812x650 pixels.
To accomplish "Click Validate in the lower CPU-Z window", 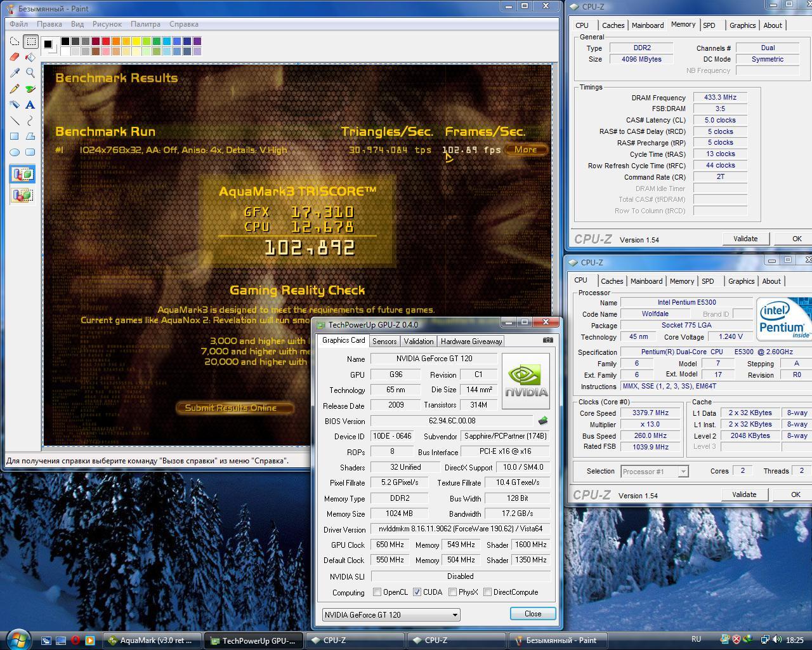I will 744,494.
